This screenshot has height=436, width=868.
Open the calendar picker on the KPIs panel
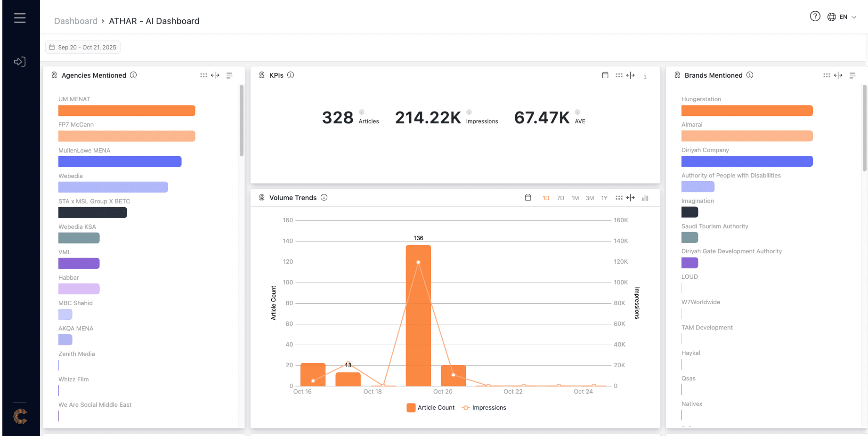pyautogui.click(x=605, y=75)
